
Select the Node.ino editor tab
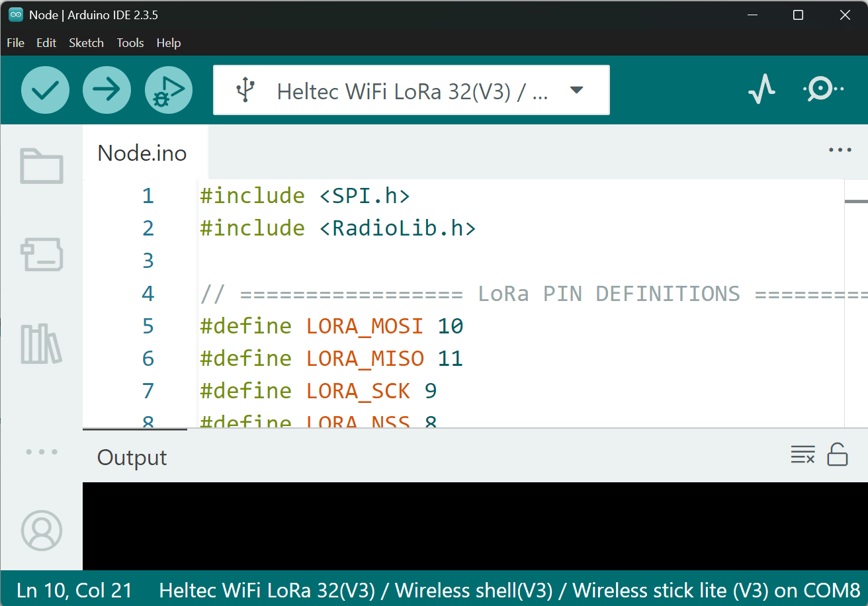click(142, 153)
